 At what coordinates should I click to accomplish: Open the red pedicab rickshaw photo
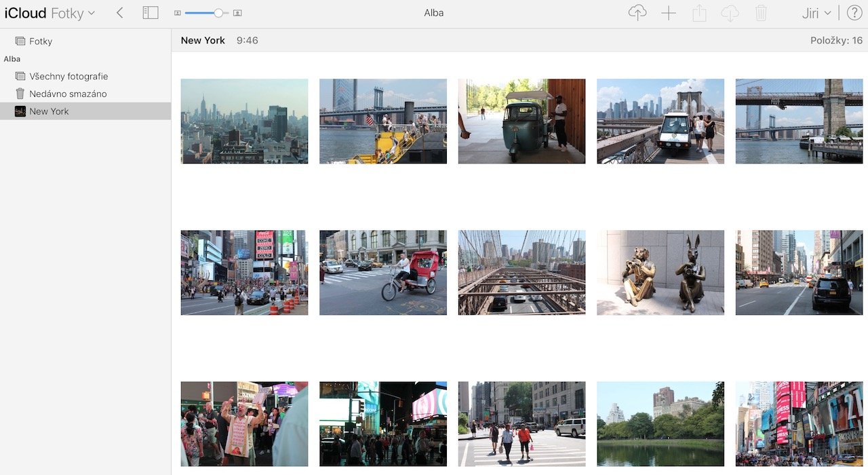[x=383, y=273]
